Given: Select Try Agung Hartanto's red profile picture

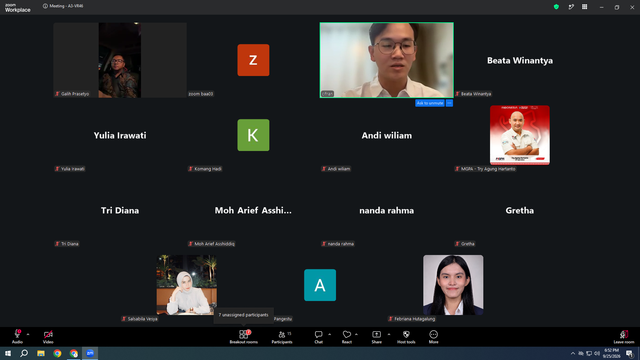Looking at the screenshot, I should pos(520,135).
